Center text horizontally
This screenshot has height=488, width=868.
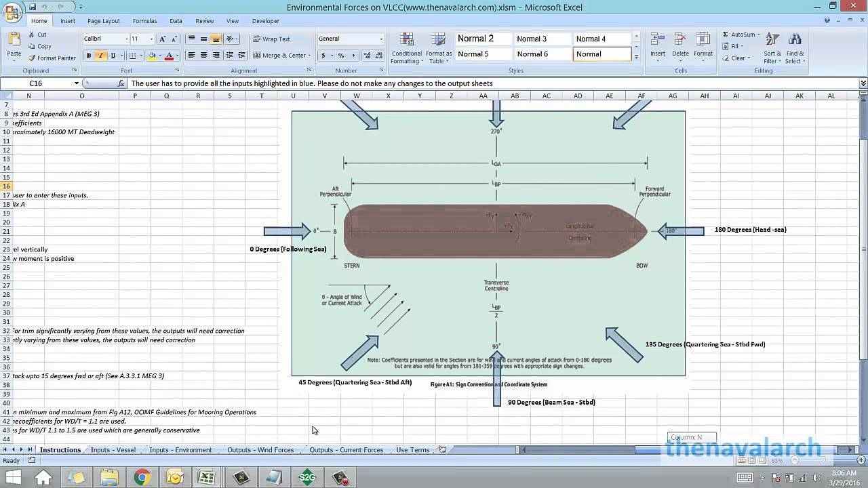point(203,56)
